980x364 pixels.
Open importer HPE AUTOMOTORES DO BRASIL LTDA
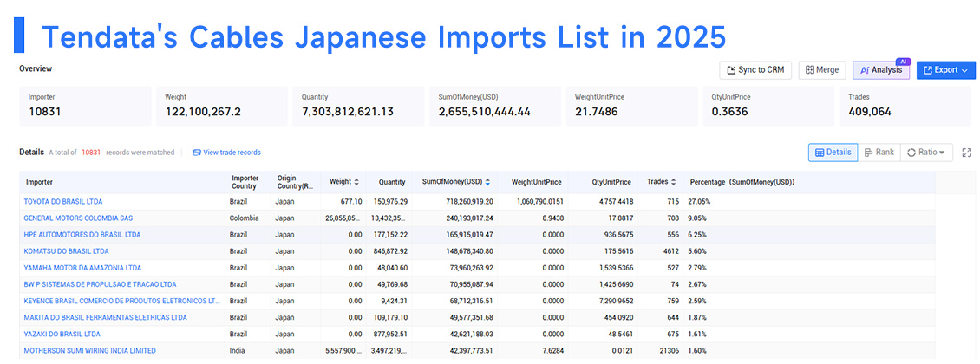82,235
